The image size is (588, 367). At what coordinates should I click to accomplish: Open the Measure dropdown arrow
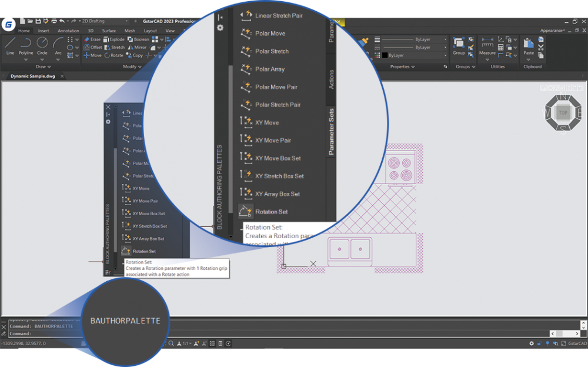[x=487, y=59]
